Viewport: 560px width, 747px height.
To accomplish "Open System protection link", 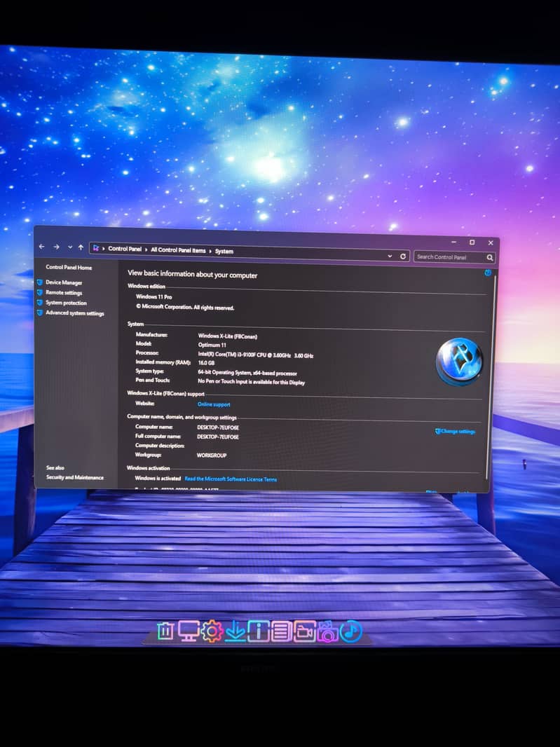I will pyautogui.click(x=67, y=303).
